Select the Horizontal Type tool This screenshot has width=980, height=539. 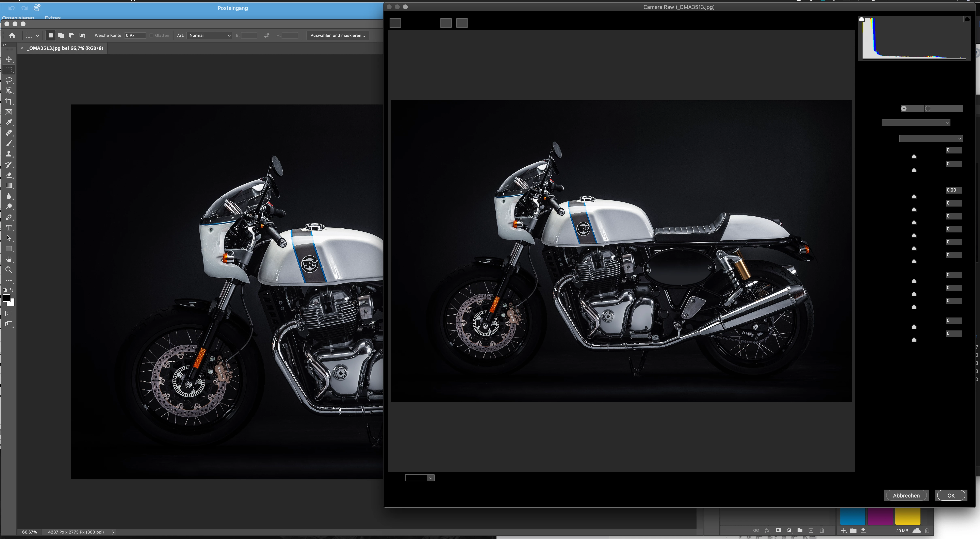click(x=9, y=228)
